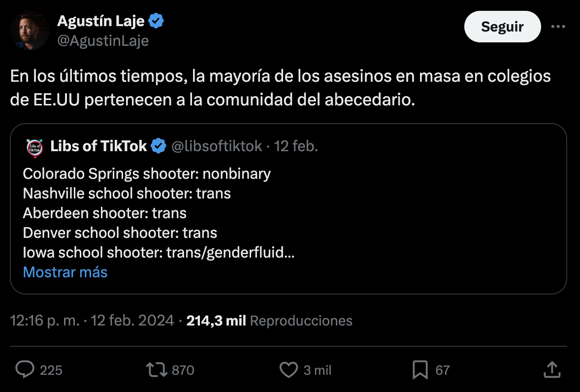580x392 pixels.
Task: View the 214,3 mil Reproducciones count
Action: tap(269, 321)
